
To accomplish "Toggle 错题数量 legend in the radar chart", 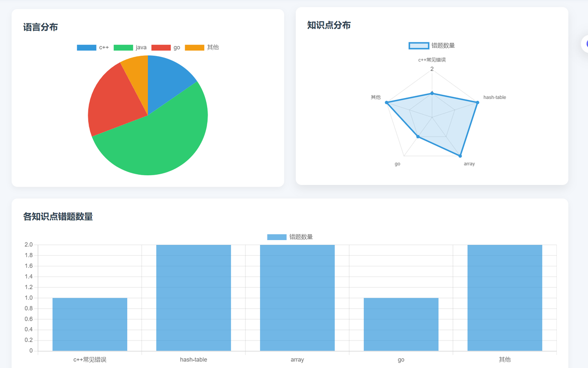I will tap(432, 46).
